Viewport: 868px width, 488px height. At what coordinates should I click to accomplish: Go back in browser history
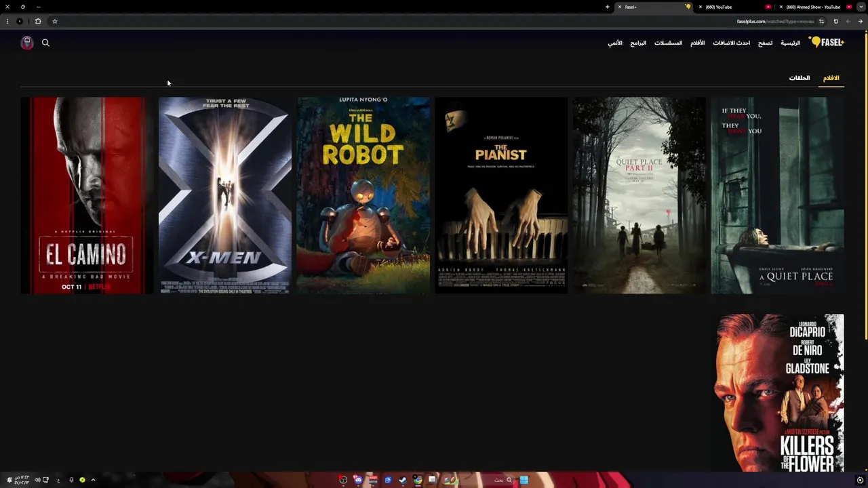click(x=860, y=21)
